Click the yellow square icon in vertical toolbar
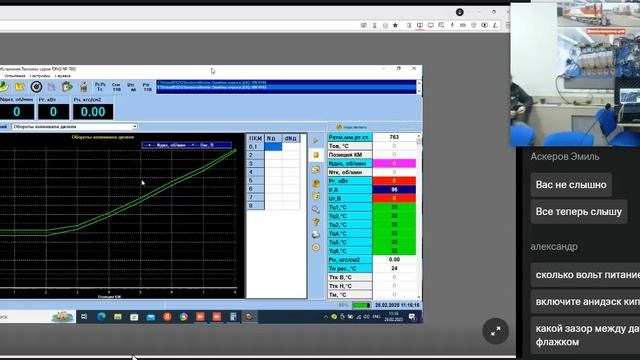 click(316, 155)
